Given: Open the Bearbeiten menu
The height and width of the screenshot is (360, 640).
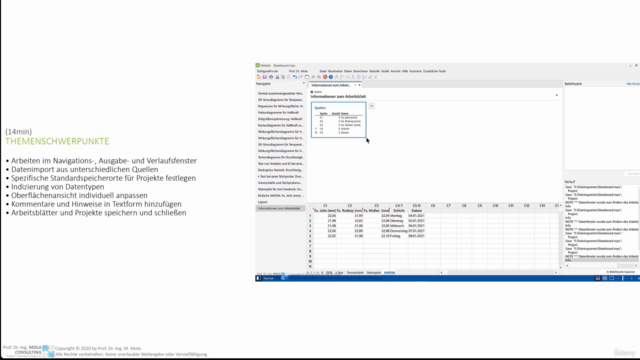Looking at the screenshot, I should click(x=336, y=71).
